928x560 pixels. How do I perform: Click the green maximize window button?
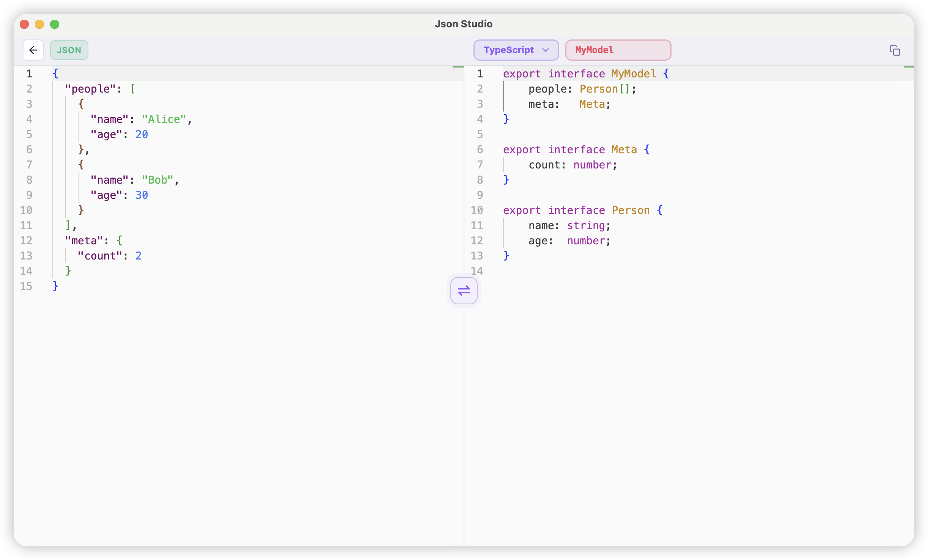coord(55,24)
